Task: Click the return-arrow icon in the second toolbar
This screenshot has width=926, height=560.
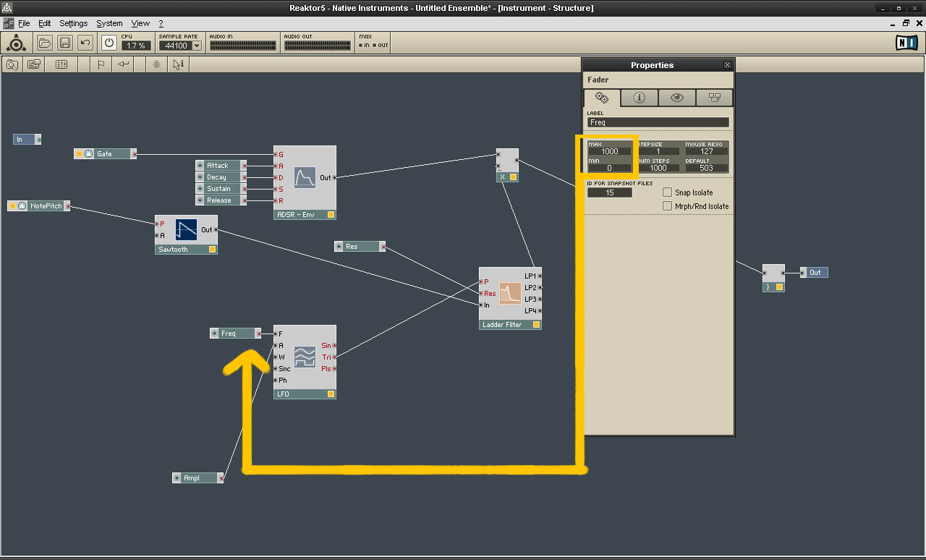Action: [124, 64]
